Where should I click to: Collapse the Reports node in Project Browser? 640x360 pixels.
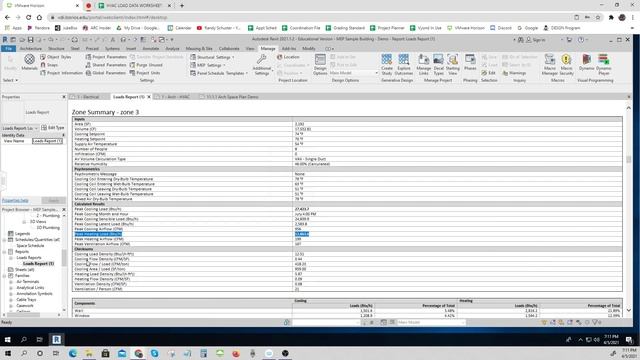point(4,251)
